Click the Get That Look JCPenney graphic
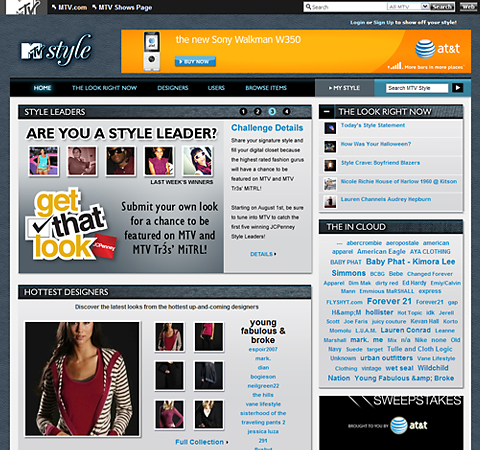The width and height of the screenshot is (480, 450). pyautogui.click(x=71, y=224)
